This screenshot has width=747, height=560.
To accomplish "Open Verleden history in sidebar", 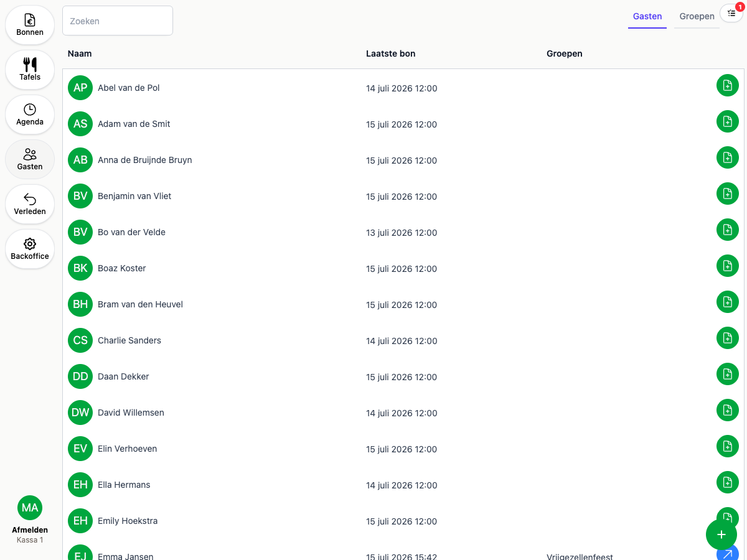I will (x=30, y=204).
